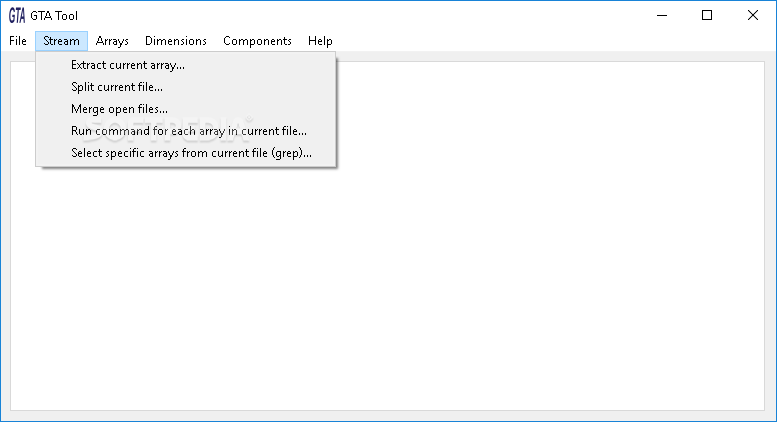Choose Split current file...
This screenshot has height=422, width=777.
click(x=186, y=87)
